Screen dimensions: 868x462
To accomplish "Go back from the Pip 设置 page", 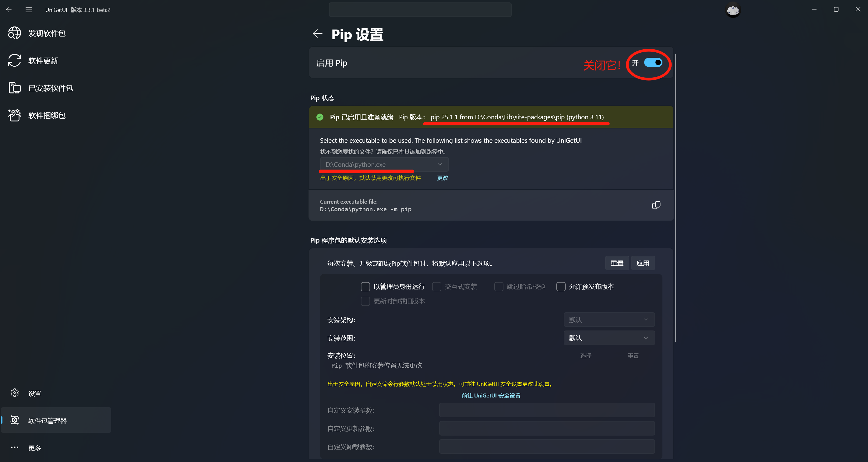I will pos(317,34).
